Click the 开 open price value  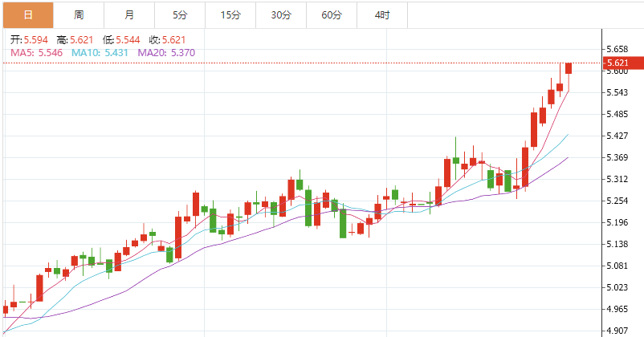(35, 40)
